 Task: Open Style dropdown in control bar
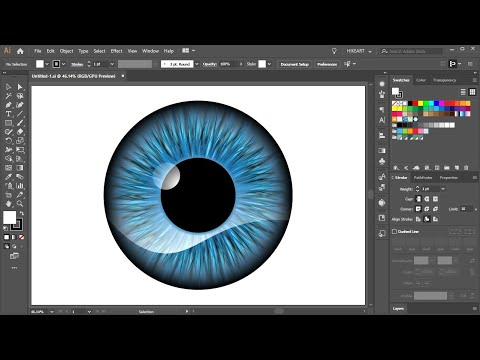269,64
